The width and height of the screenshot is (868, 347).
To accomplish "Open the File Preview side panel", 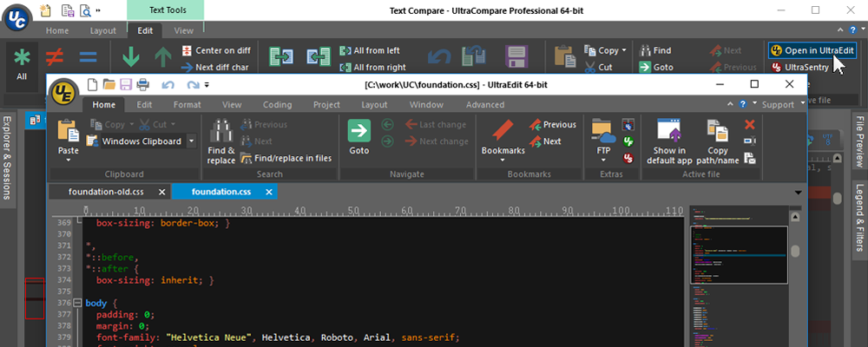I will pyautogui.click(x=859, y=141).
